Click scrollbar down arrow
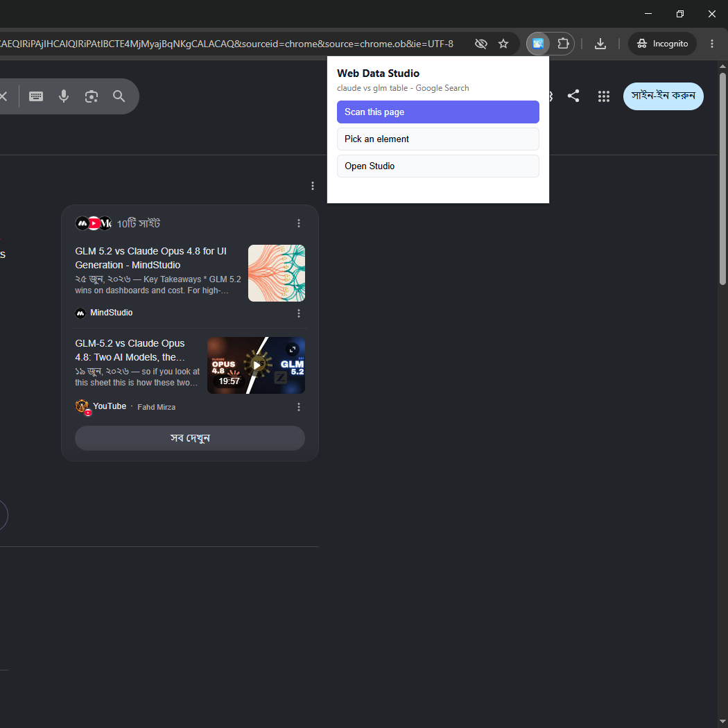 722,722
